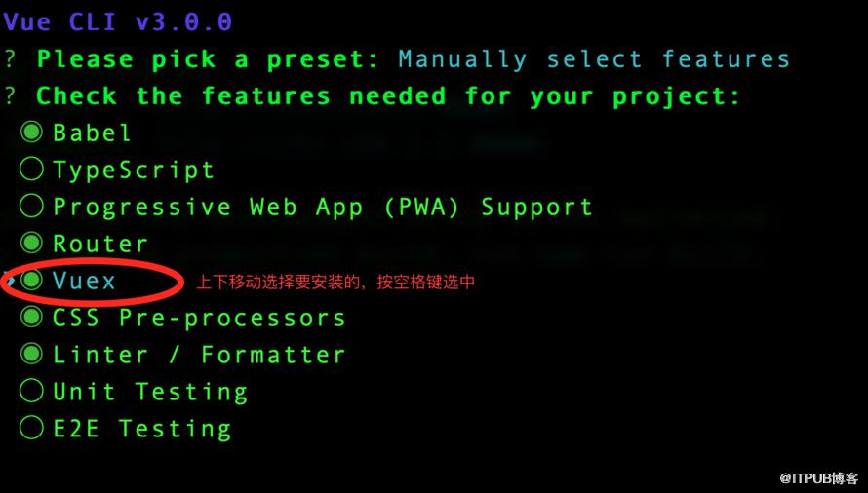Click the CSS Pre-processors label

click(199, 318)
